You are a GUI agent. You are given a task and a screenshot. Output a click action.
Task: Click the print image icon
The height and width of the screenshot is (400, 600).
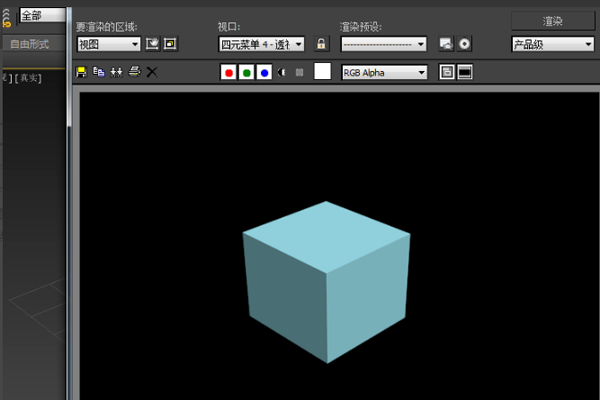pos(134,72)
